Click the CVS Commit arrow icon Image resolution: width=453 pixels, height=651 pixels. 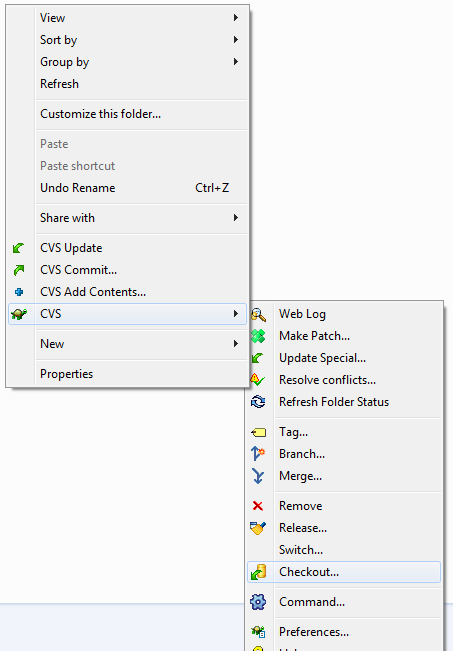(x=19, y=270)
